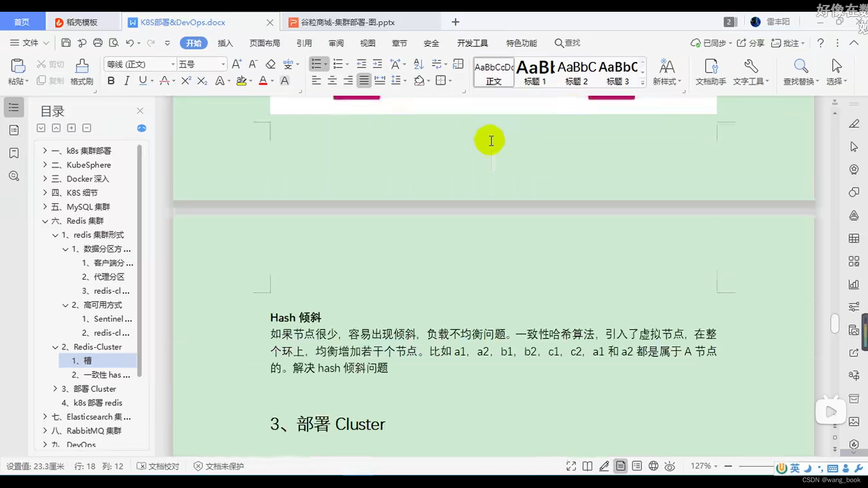Collapse 2、高可用方式 outline node
This screenshot has height=488, width=868.
[65, 305]
